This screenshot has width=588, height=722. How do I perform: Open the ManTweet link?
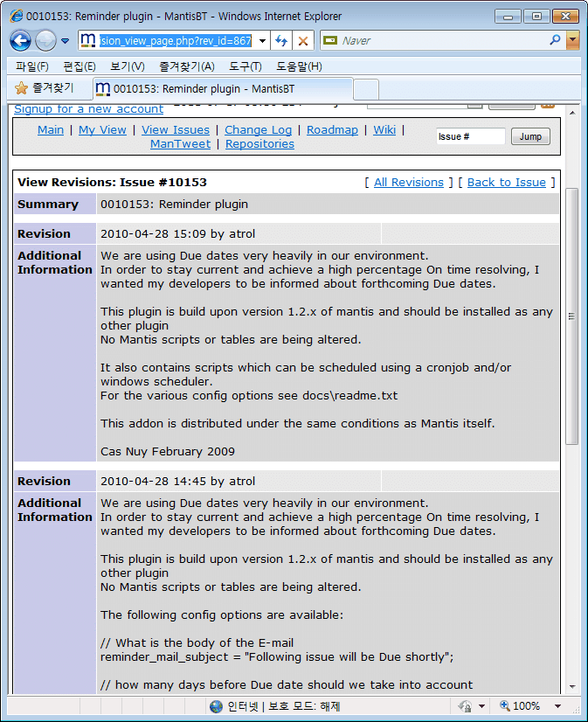coord(180,143)
